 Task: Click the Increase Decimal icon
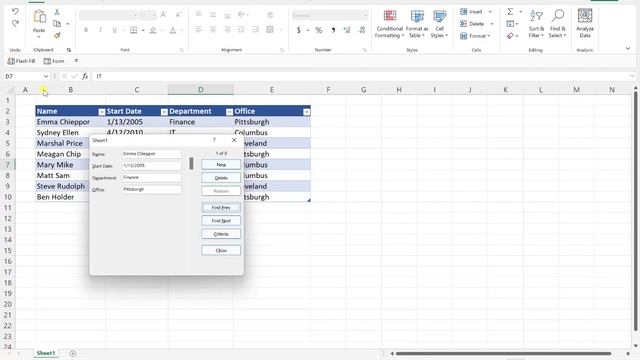point(347,30)
